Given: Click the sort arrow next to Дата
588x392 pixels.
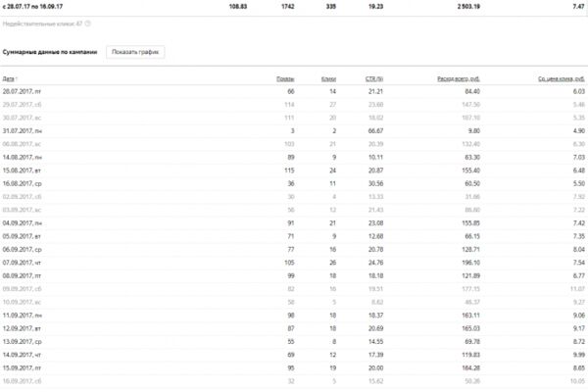Looking at the screenshot, I should 17,78.
